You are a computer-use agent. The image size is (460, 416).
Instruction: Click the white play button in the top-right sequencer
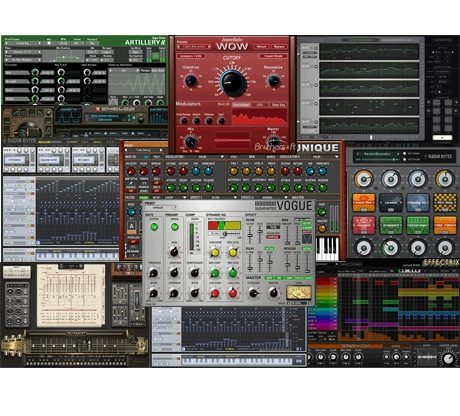pos(442,137)
